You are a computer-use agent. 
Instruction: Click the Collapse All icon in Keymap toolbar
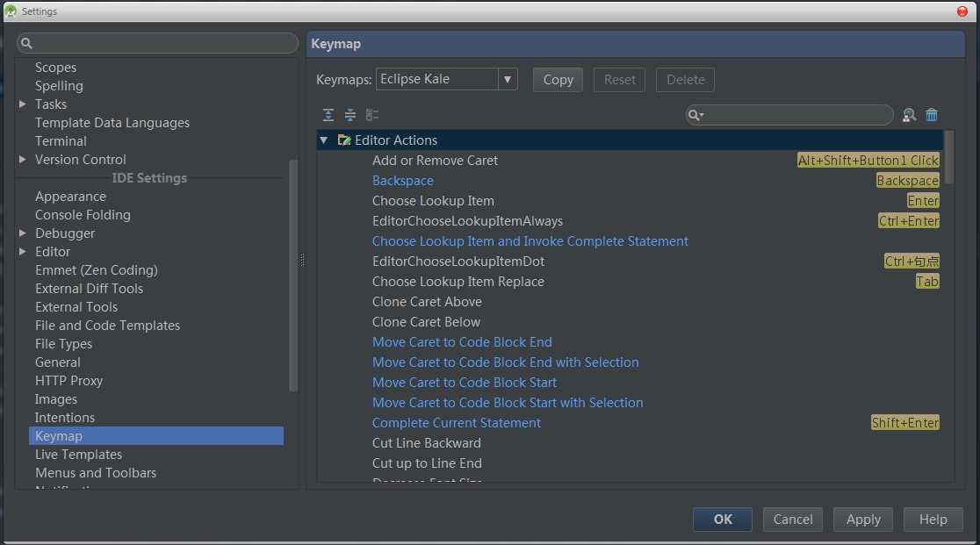click(350, 115)
